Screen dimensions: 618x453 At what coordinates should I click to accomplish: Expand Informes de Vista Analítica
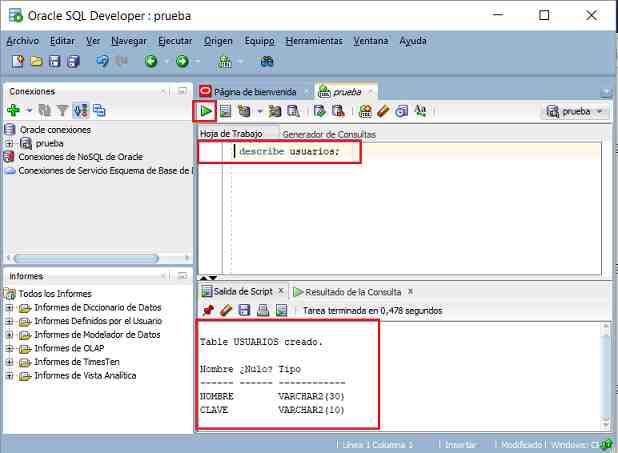pos(9,376)
